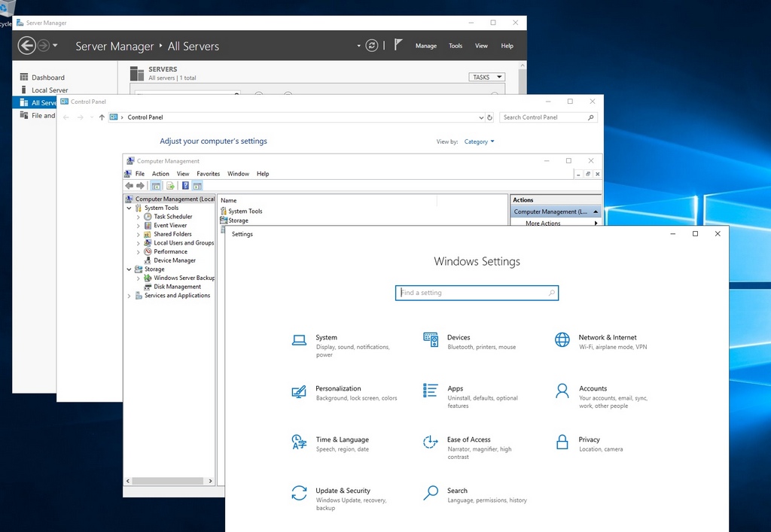Collapse Storage tree node
This screenshot has height=532, width=771.
point(130,269)
